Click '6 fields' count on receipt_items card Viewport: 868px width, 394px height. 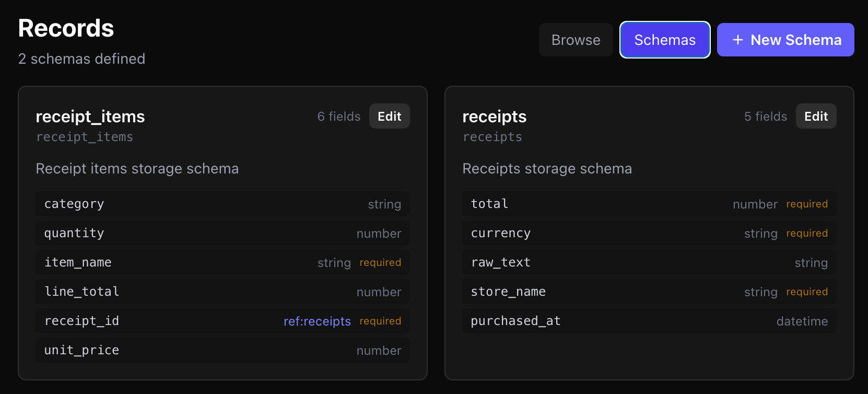pos(339,116)
